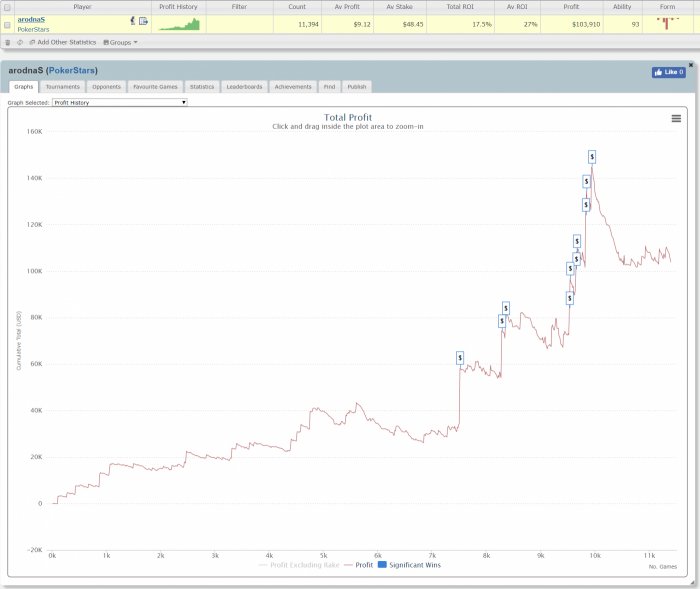Open the Leaderboards tab
This screenshot has width=700, height=589.
tap(243, 87)
